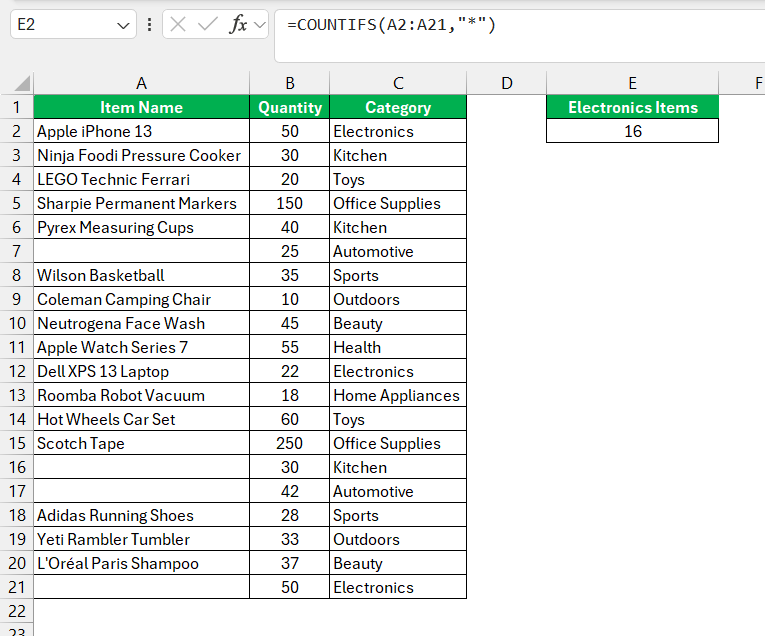
Task: Open the Name Box dropdown arrow
Action: point(123,25)
